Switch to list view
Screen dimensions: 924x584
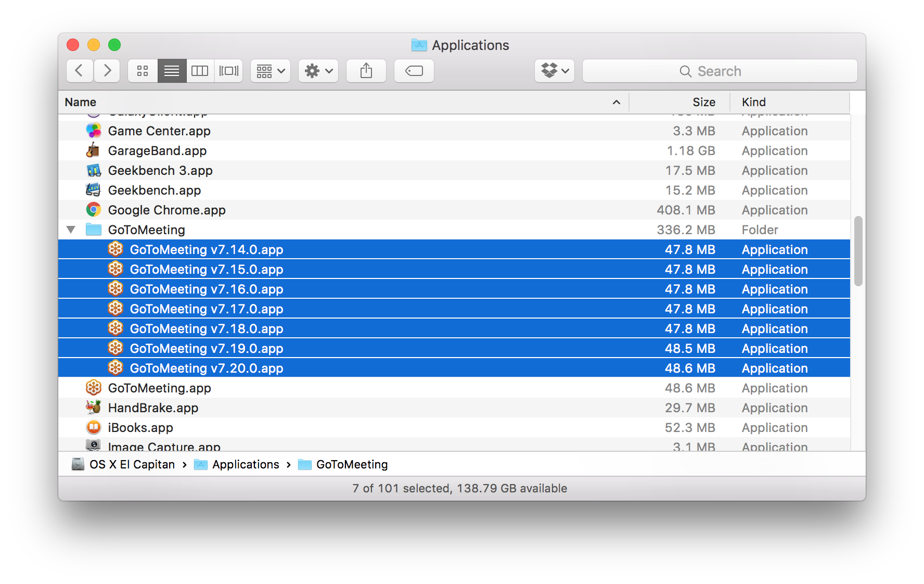172,71
